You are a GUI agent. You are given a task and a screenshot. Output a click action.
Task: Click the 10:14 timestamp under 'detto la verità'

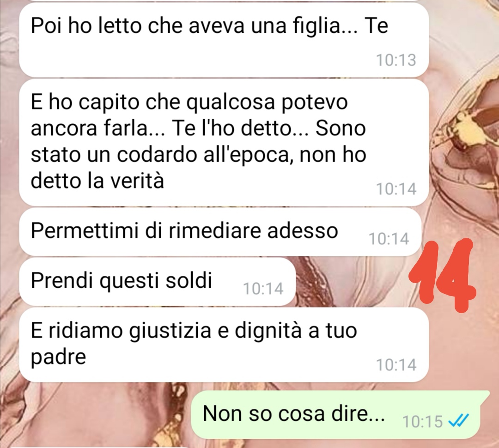tap(396, 189)
